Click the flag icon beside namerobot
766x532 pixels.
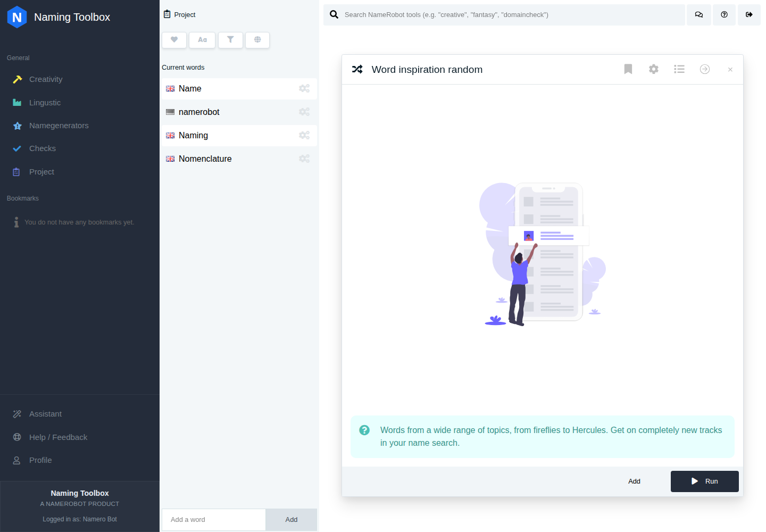[170, 112]
